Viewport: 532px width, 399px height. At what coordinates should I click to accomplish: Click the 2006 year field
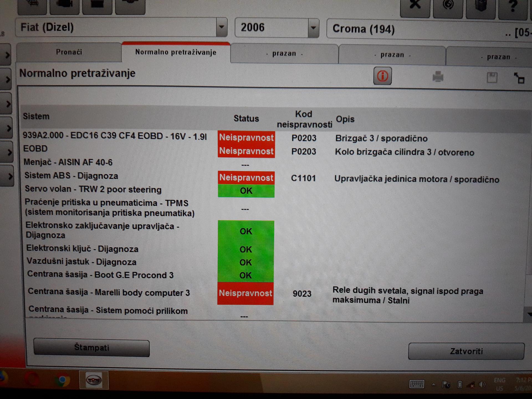click(272, 28)
